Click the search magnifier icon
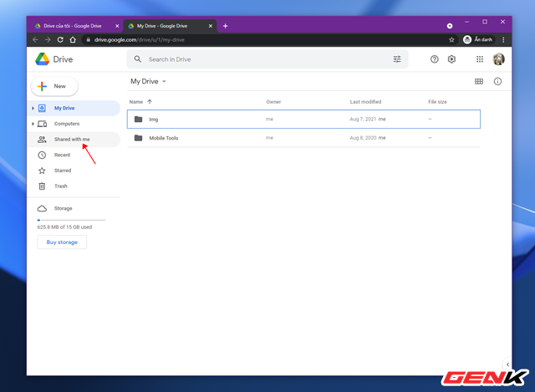The image size is (535, 392). click(x=137, y=59)
